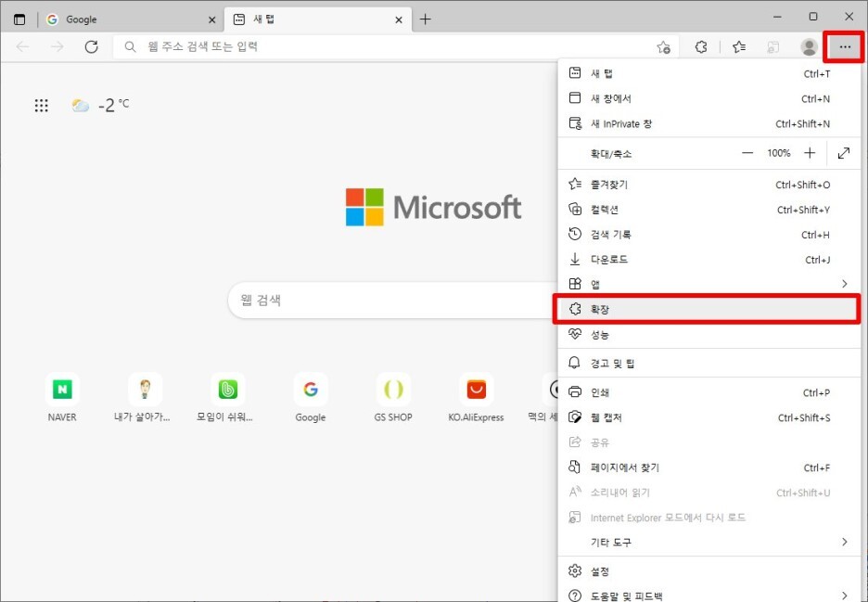Screen dimensions: 868x602
Task: Select 확장 menu item
Action: click(x=709, y=309)
